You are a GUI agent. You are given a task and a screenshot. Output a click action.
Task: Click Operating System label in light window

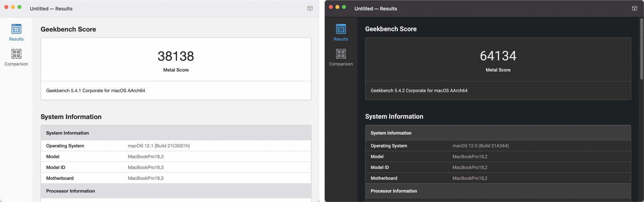coord(65,146)
